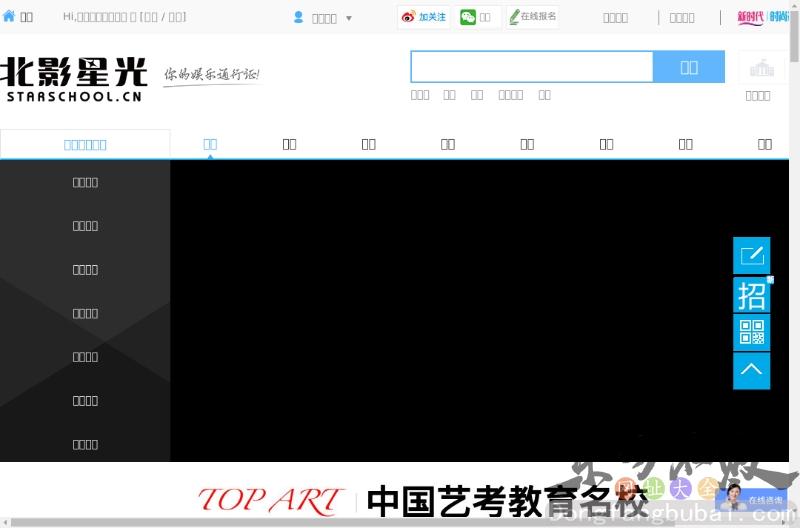Screen dimensions: 800x528
Task: Click the blue user profile icon
Action: tap(298, 18)
